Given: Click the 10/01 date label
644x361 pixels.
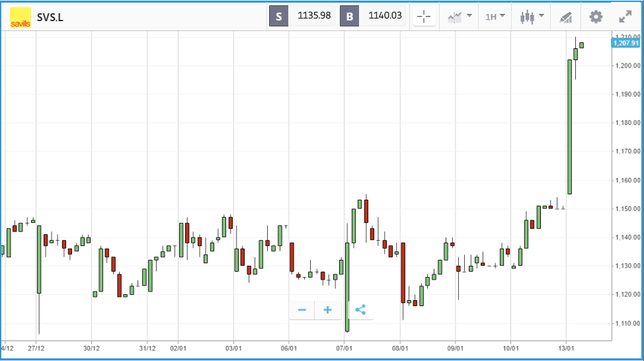Looking at the screenshot, I should (510, 348).
